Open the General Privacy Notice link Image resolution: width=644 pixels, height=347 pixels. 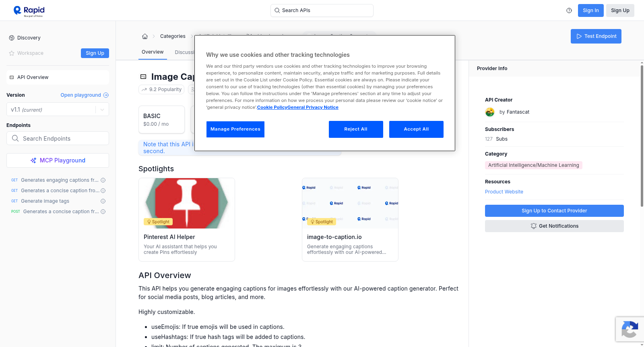pyautogui.click(x=313, y=107)
